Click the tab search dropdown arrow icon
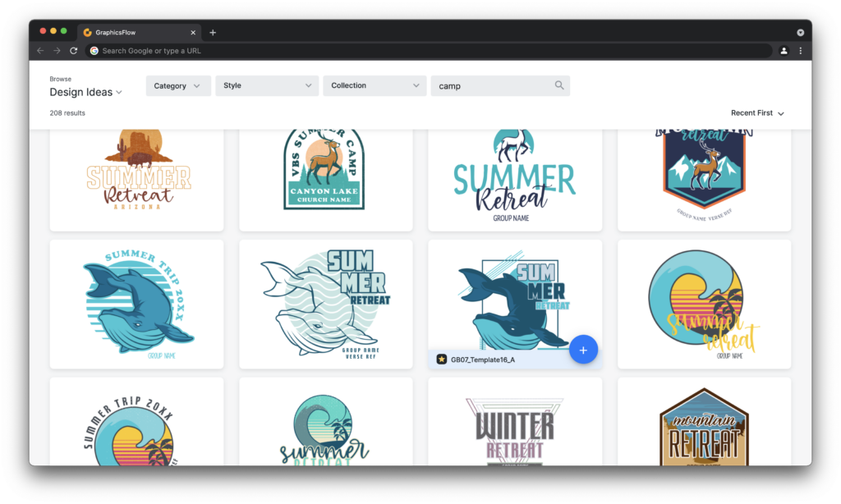The height and width of the screenshot is (504, 841). [800, 33]
